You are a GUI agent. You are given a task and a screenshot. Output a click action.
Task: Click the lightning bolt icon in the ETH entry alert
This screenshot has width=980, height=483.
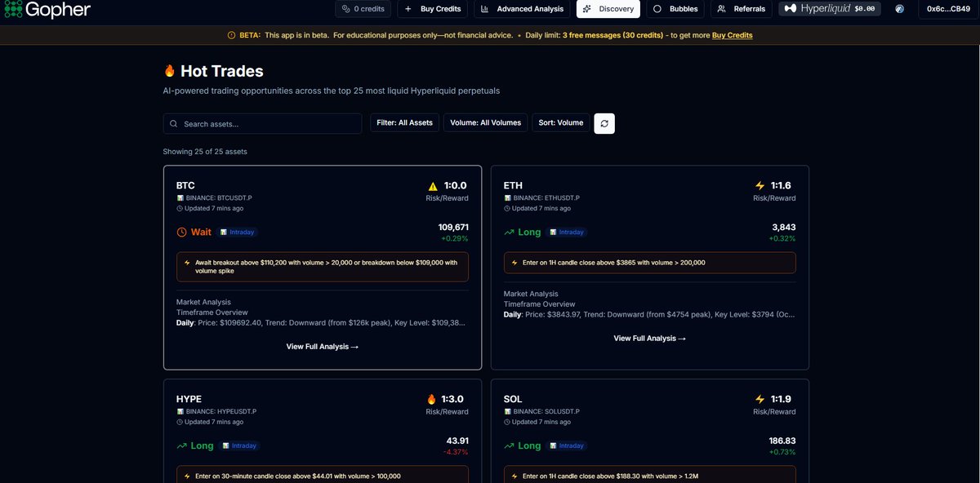(514, 263)
